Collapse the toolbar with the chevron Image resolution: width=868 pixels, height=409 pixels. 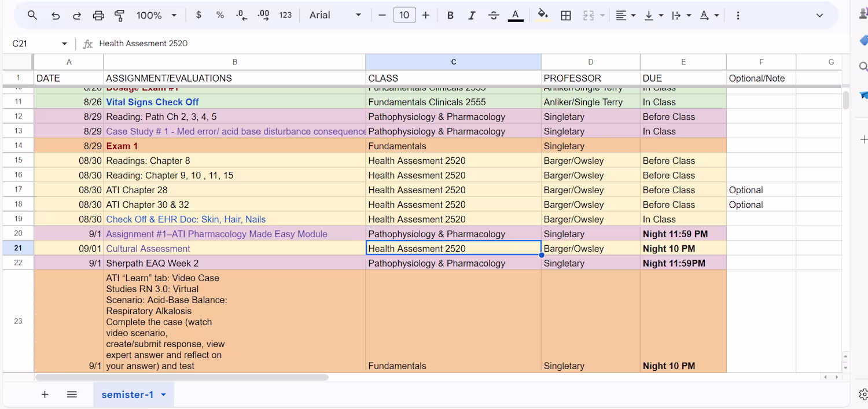(819, 16)
